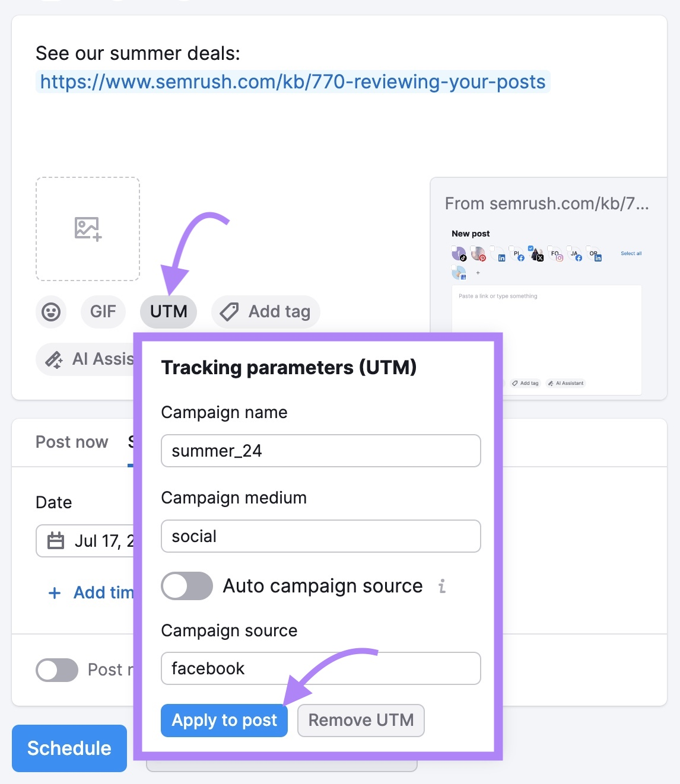Click the Add tag label icon
Screen dimensions: 680x784
tap(228, 311)
